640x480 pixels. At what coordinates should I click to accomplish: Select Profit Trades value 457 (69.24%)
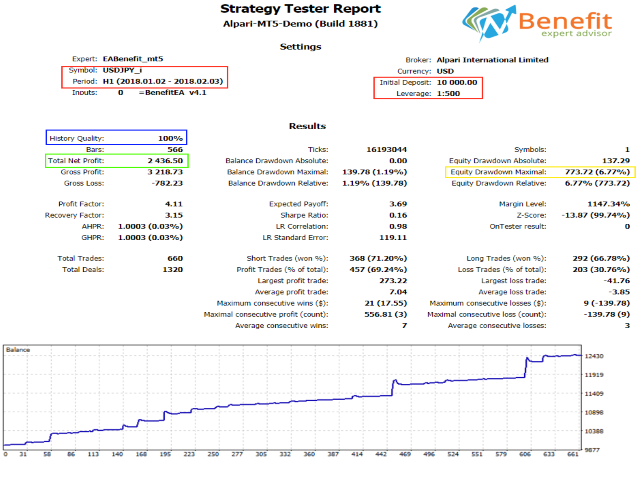[x=378, y=269]
